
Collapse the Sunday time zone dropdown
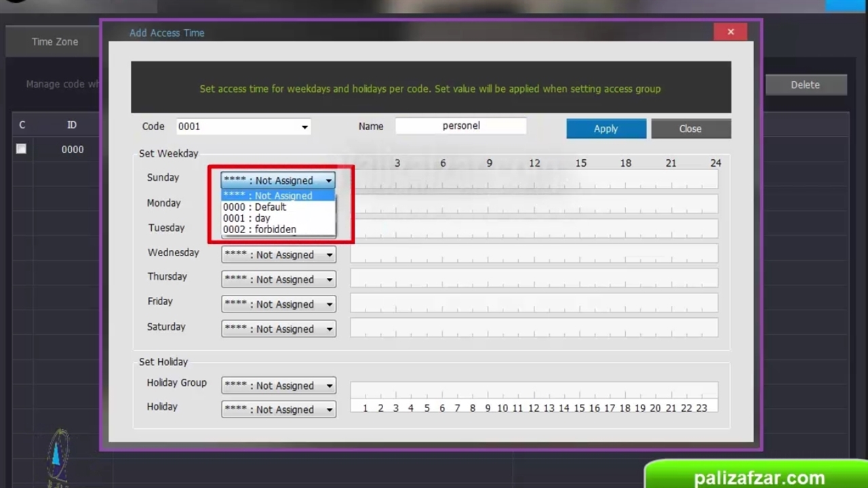(x=328, y=180)
